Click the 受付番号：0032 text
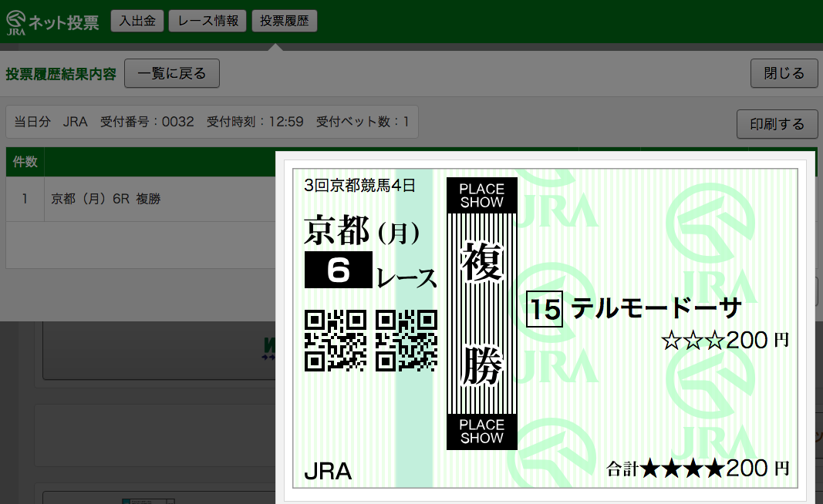Screen dimensions: 823x504 coord(147,122)
